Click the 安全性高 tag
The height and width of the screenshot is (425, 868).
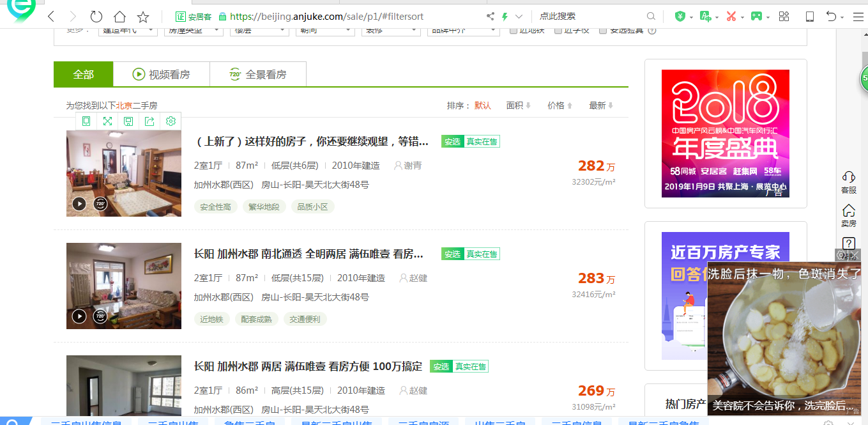pos(215,207)
